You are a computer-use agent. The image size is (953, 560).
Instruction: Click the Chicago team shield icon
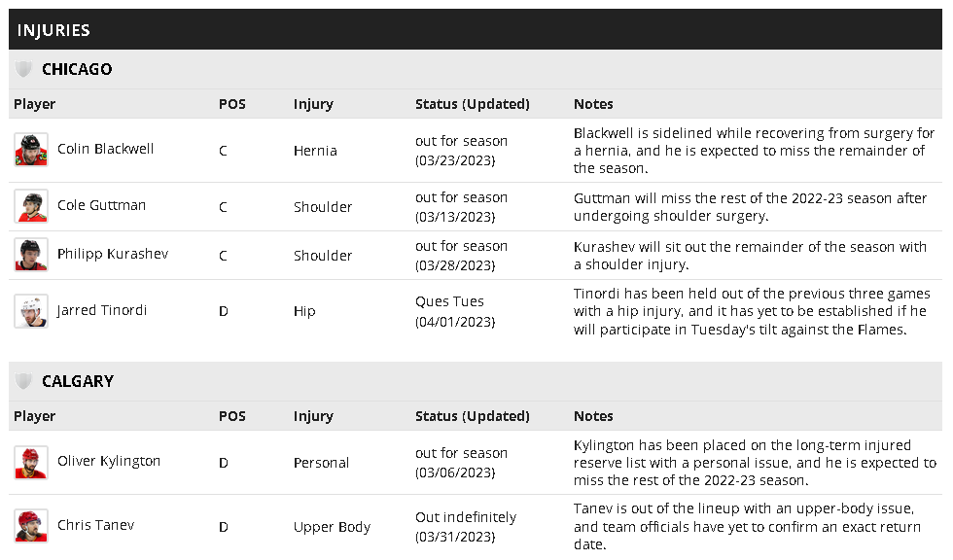[x=23, y=69]
